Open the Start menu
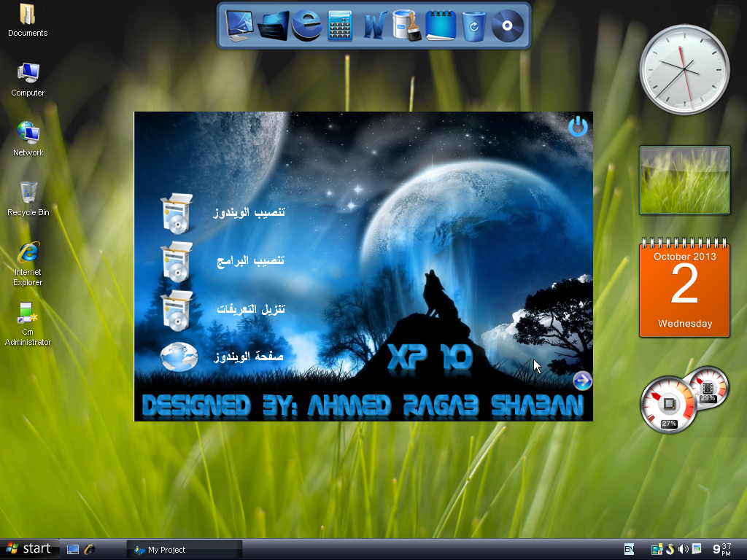 (x=29, y=549)
